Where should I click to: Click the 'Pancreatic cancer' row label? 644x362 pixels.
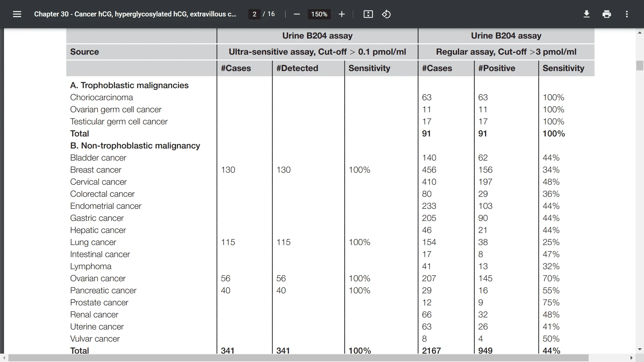tap(103, 290)
